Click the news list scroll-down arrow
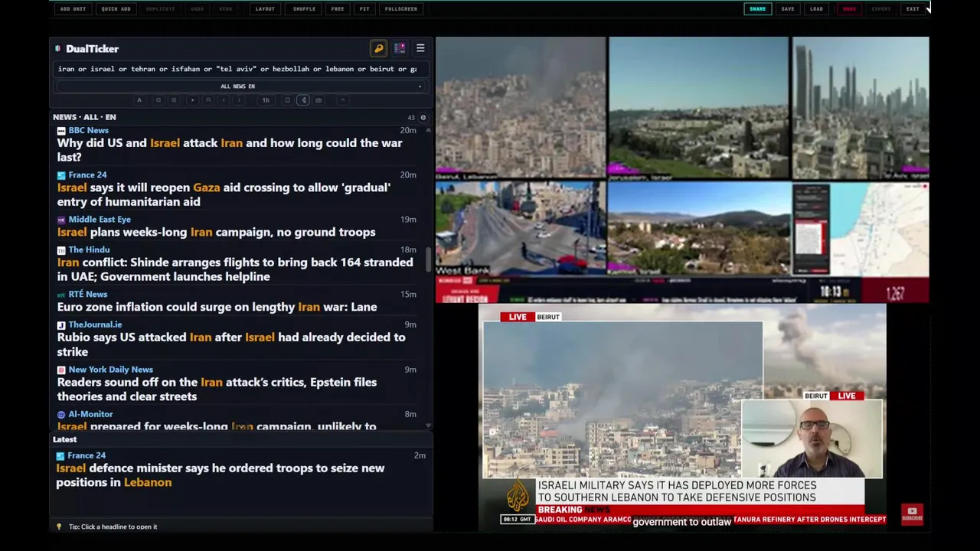 pyautogui.click(x=428, y=425)
